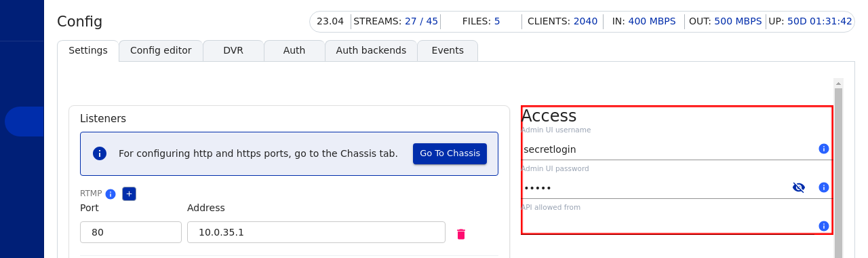This screenshot has height=258, width=868.
Task: Switch to the Config editor tab
Action: [x=161, y=51]
